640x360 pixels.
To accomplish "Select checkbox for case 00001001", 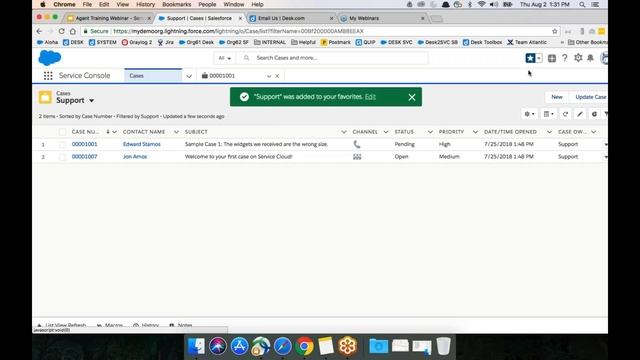I will pos(62,144).
